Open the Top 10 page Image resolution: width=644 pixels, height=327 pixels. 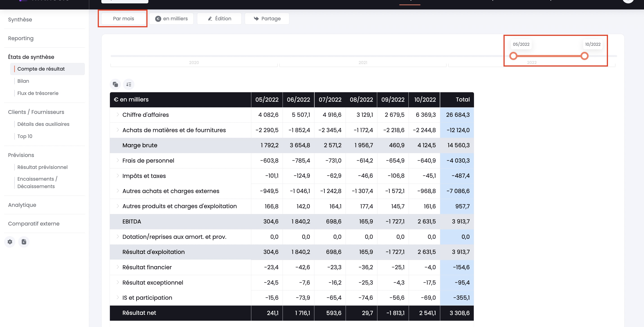(25, 136)
